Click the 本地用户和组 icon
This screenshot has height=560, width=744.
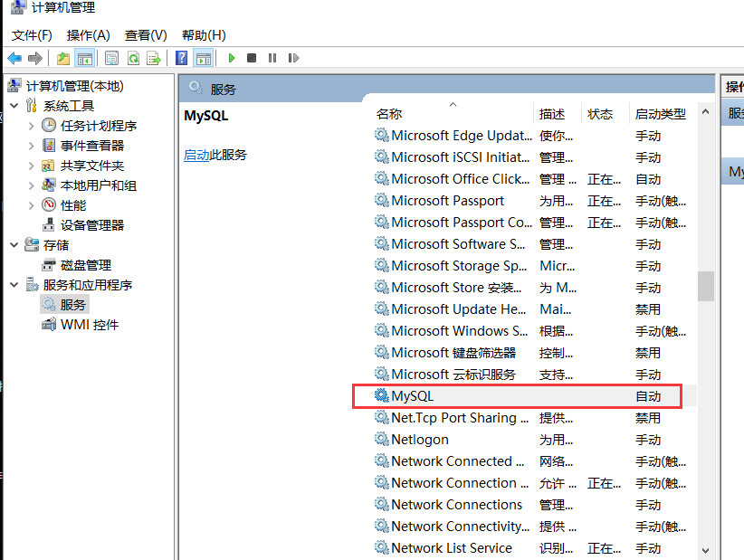pyautogui.click(x=48, y=185)
